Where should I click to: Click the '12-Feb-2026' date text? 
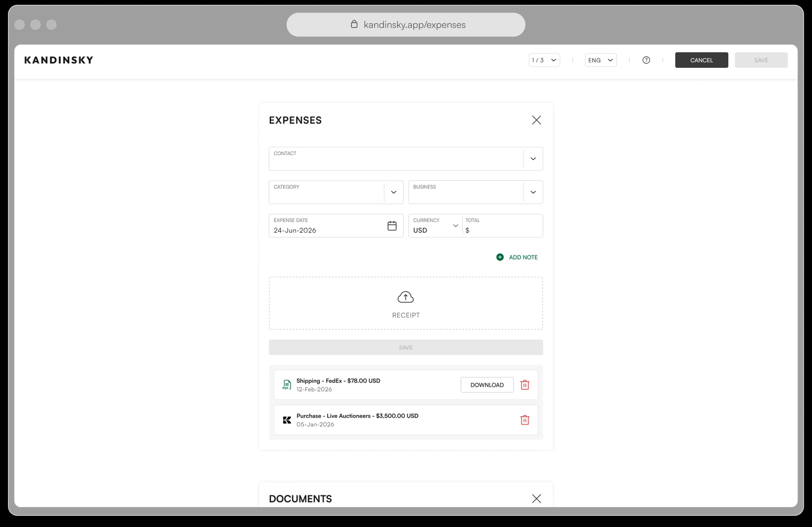coord(314,390)
